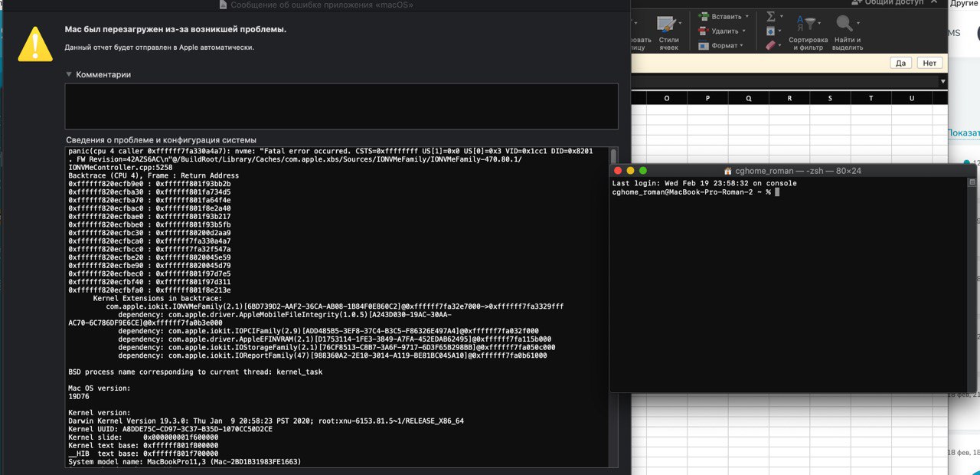This screenshot has height=475, width=980.
Task: Click the 'Last login: Wed Feb 19' line
Action: point(704,184)
